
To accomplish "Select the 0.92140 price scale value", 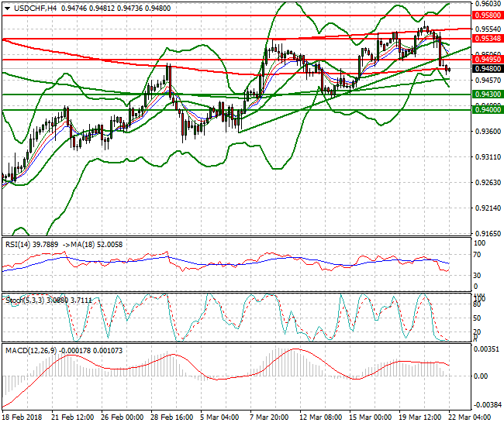I will point(488,208).
